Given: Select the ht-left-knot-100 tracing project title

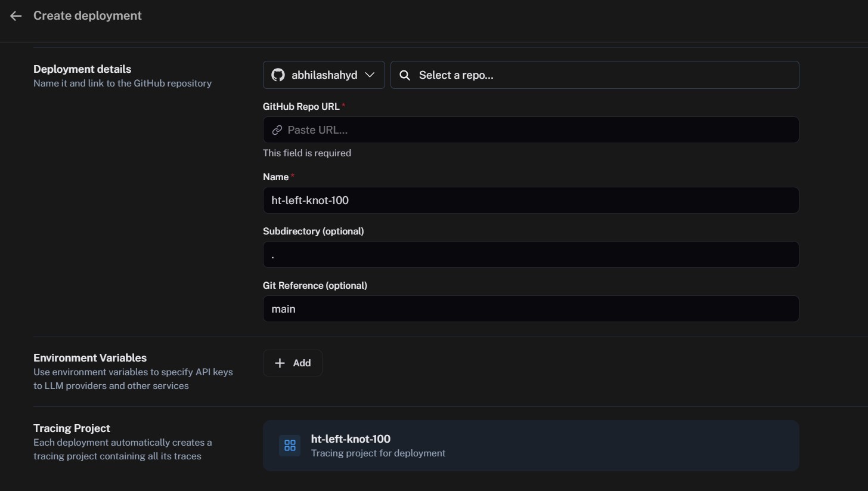Looking at the screenshot, I should (x=351, y=439).
